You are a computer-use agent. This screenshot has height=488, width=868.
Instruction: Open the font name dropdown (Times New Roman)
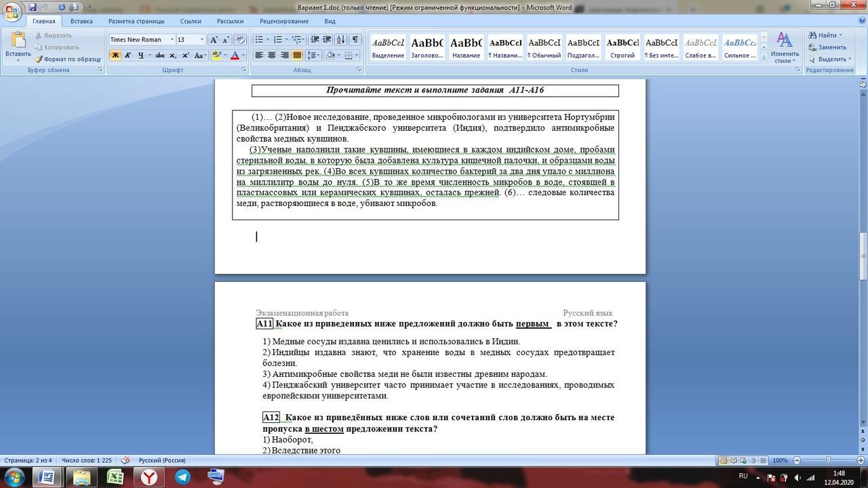pos(172,40)
